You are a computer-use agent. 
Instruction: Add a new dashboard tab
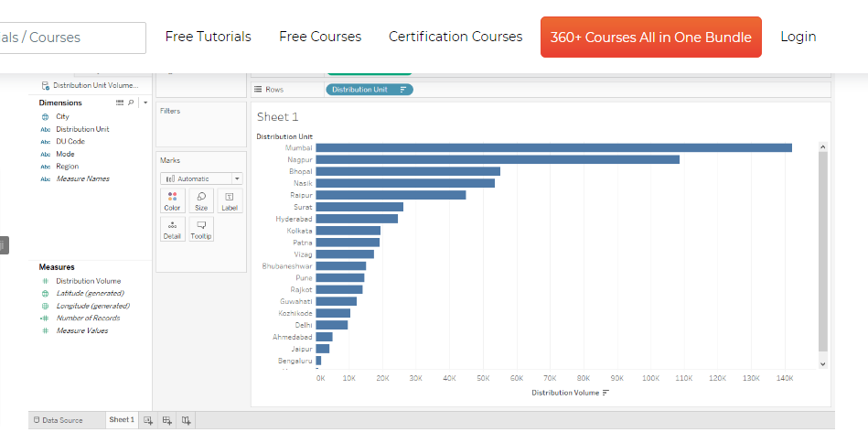(x=166, y=420)
